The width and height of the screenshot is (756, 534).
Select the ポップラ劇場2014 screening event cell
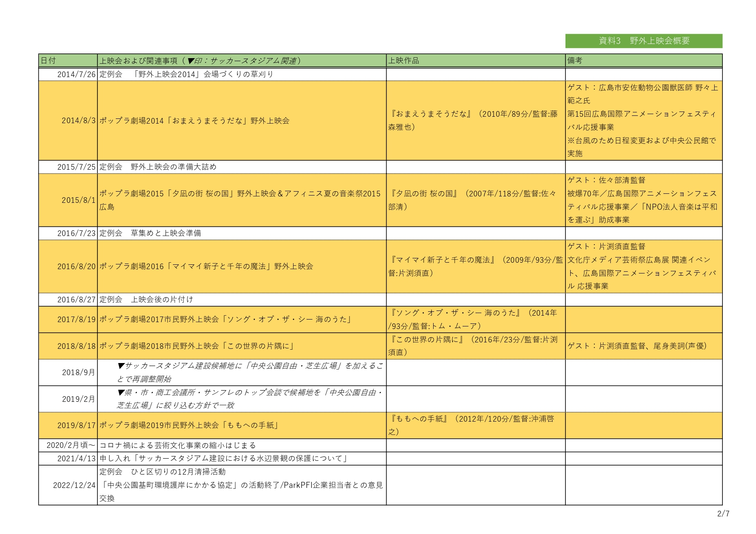pos(241,121)
